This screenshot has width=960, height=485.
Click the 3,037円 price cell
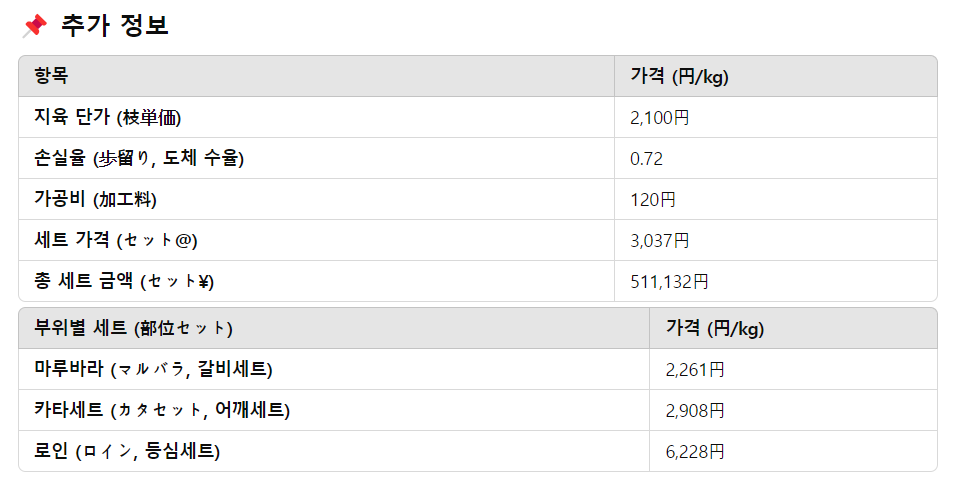pyautogui.click(x=659, y=240)
